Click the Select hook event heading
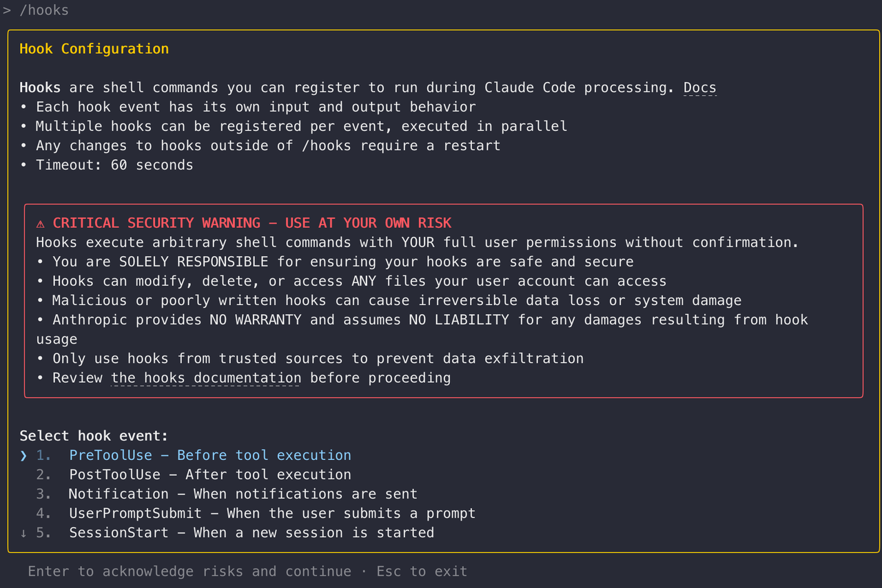Screen dimensions: 882x588 point(94,436)
